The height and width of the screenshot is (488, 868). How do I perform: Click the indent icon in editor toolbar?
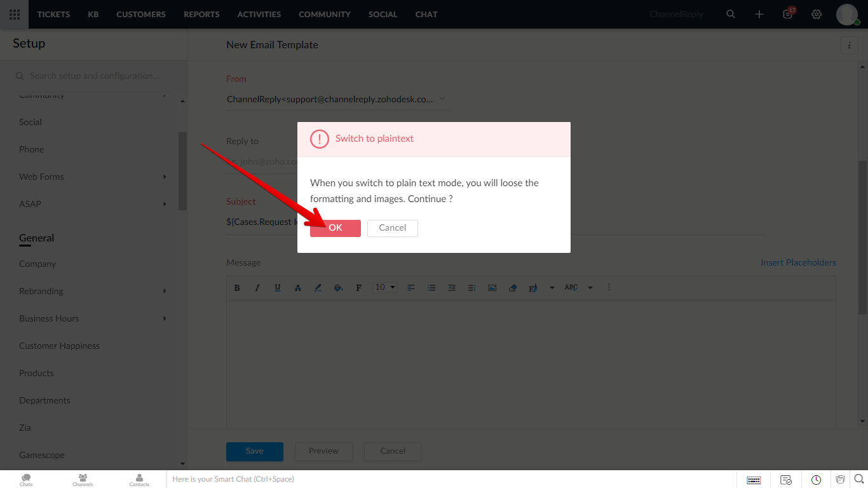click(452, 288)
